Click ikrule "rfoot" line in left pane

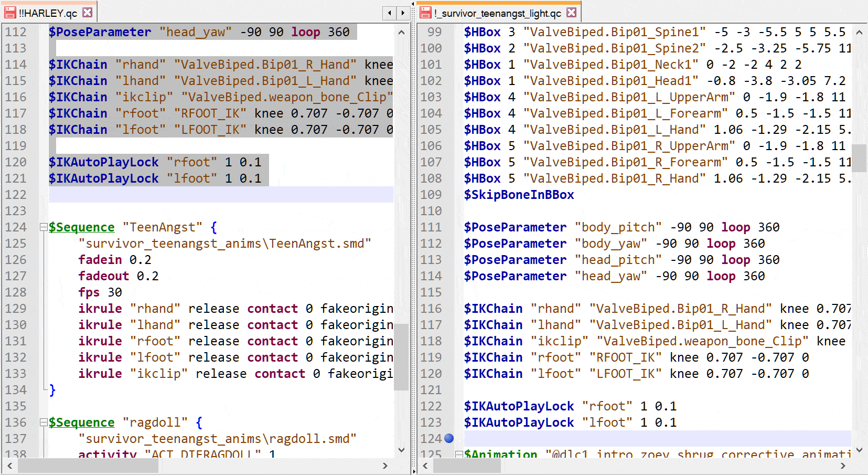coord(236,341)
